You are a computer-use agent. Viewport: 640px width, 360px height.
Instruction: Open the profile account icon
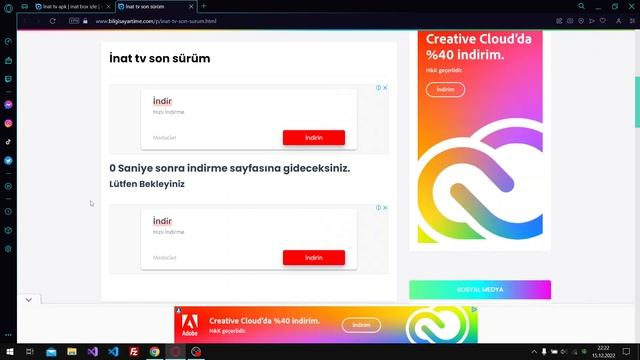(x=619, y=21)
